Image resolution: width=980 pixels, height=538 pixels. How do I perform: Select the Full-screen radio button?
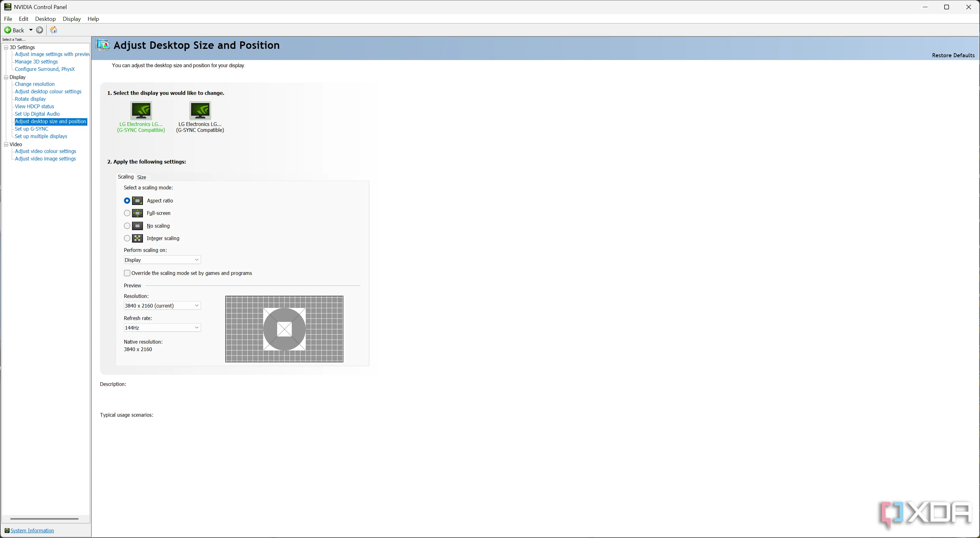coord(127,213)
